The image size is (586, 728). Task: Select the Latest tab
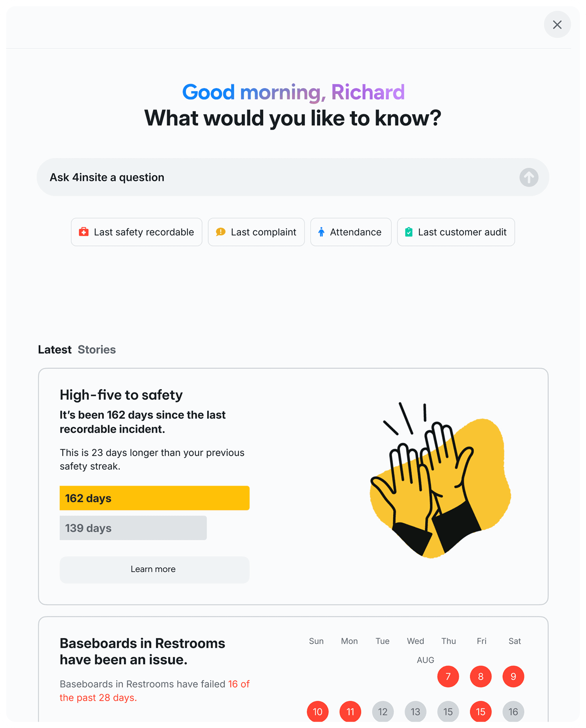click(x=55, y=349)
